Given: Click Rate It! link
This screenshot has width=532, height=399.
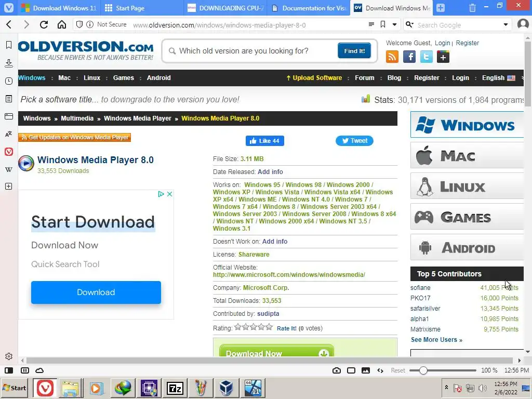Looking at the screenshot, I should pyautogui.click(x=287, y=328).
